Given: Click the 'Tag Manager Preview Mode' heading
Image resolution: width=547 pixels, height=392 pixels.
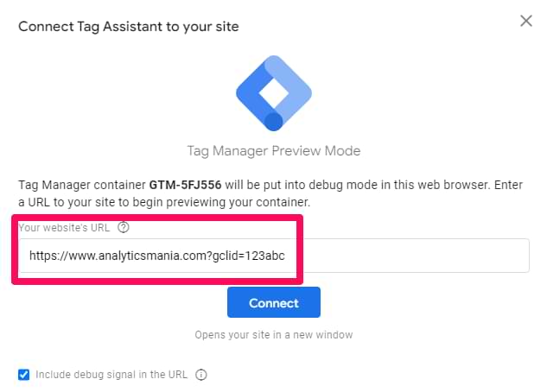Looking at the screenshot, I should (x=274, y=151).
